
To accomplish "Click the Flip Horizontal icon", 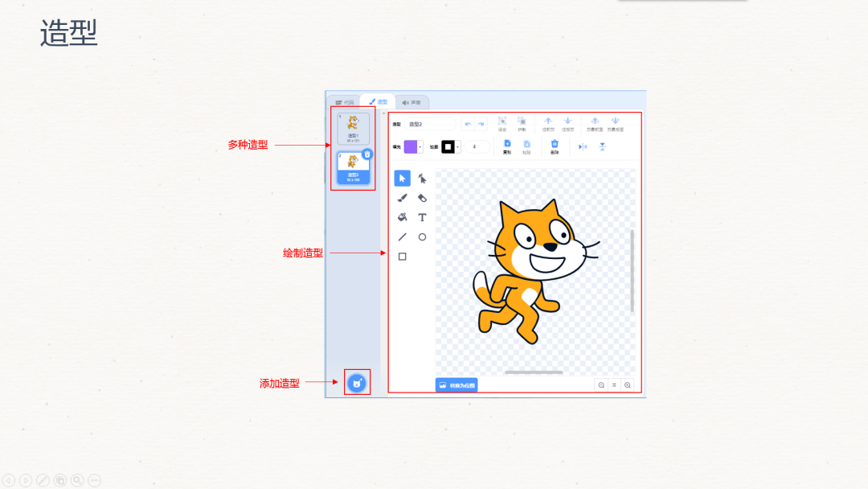I will 583,146.
